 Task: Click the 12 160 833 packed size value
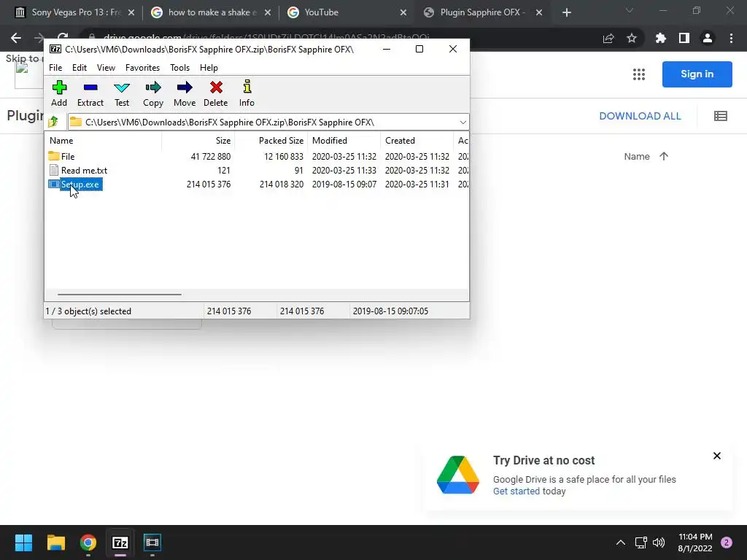tap(284, 156)
